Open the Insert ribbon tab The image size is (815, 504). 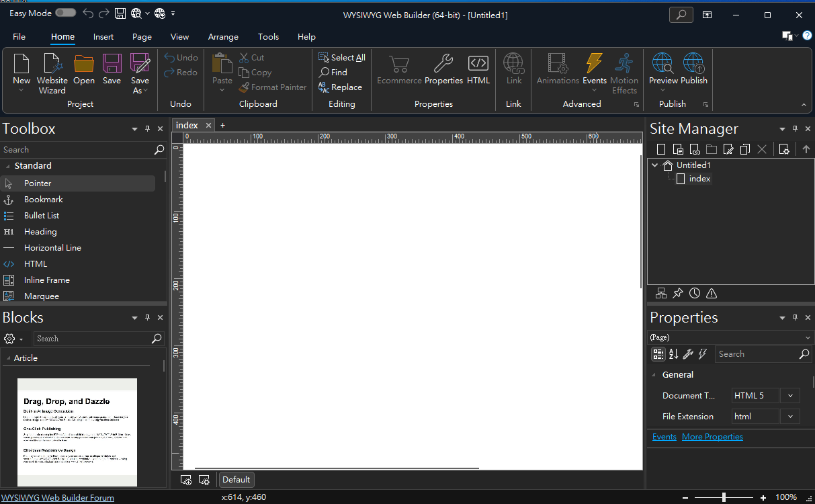point(103,37)
